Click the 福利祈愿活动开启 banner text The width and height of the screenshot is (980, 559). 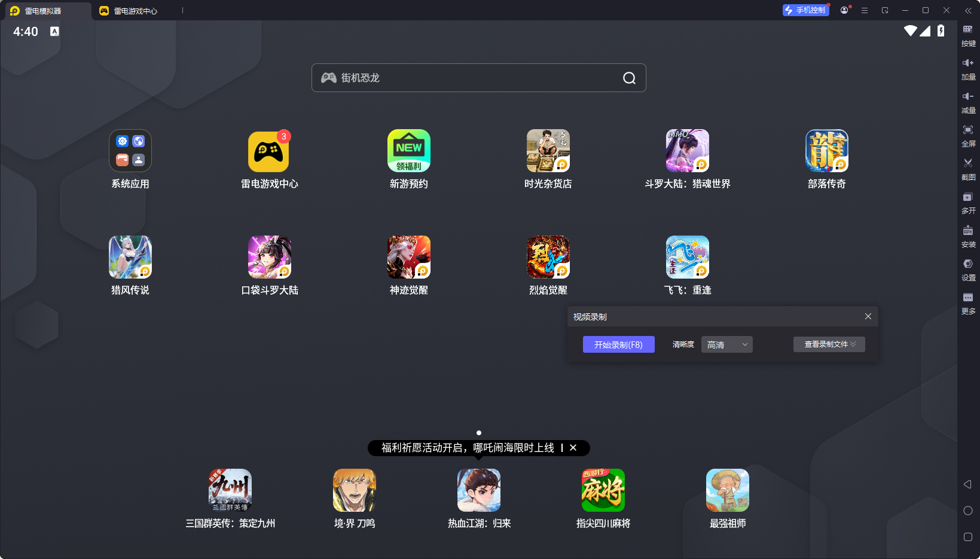468,448
